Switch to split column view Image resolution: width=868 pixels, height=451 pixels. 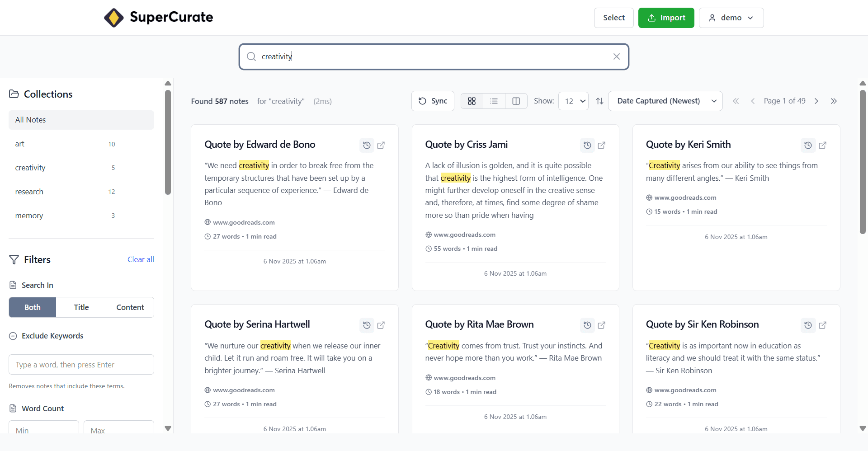coord(516,101)
